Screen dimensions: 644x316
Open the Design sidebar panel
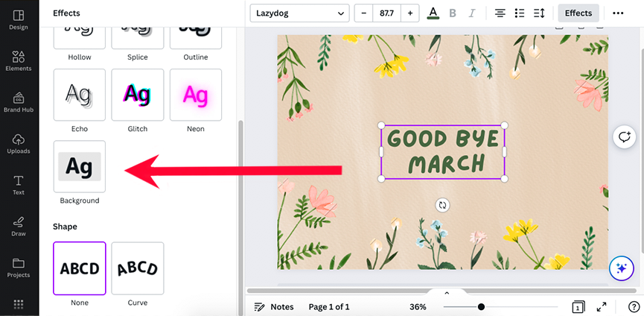click(19, 20)
